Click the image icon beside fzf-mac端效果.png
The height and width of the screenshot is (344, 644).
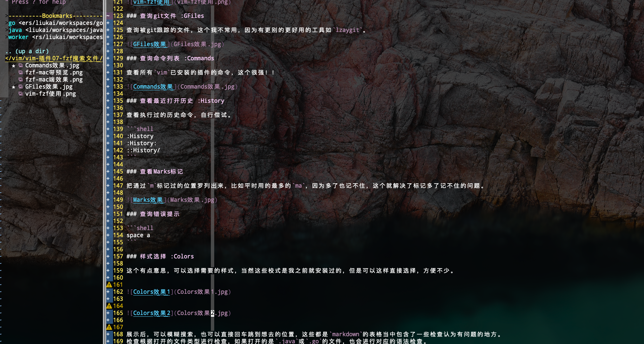pyautogui.click(x=21, y=80)
